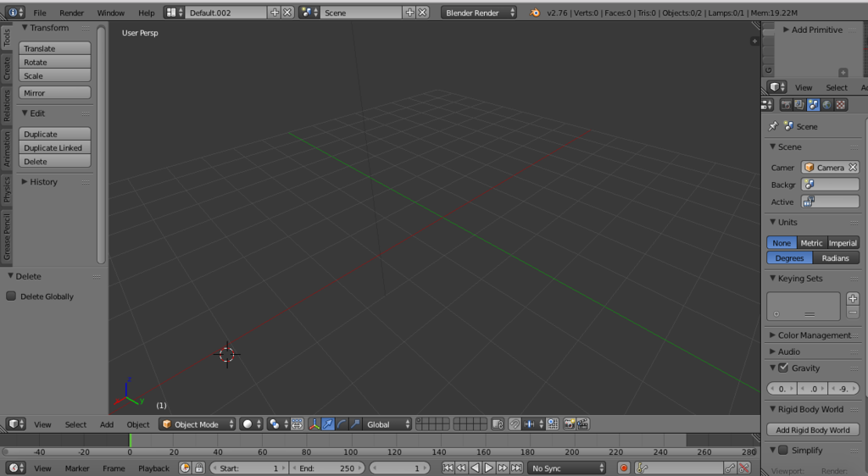Click the snap target grid icon
The image size is (868, 476).
tap(553, 424)
